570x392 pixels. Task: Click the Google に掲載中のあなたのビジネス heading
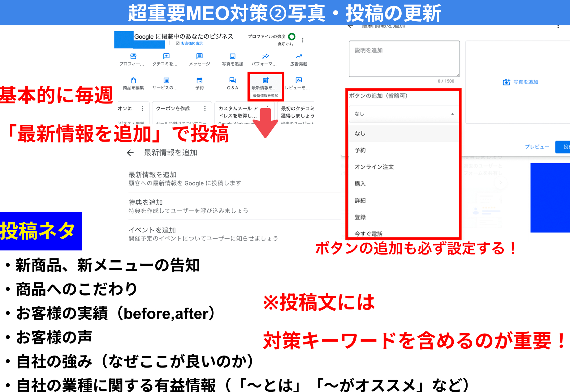184,36
